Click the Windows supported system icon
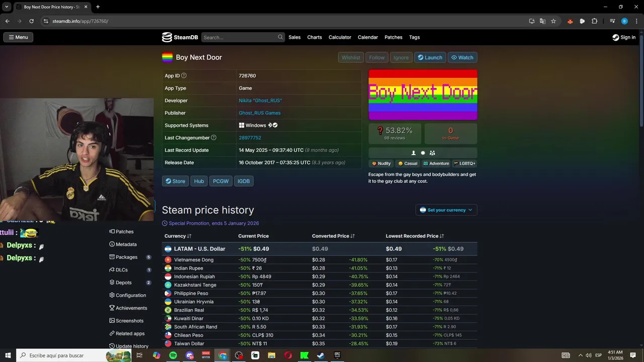Viewport: 644px width, 362px height. pyautogui.click(x=242, y=125)
